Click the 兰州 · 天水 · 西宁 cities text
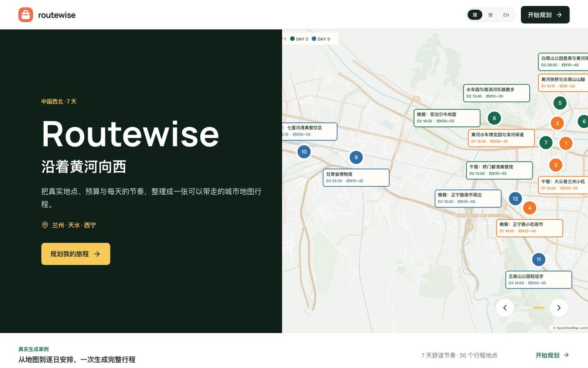 74,225
